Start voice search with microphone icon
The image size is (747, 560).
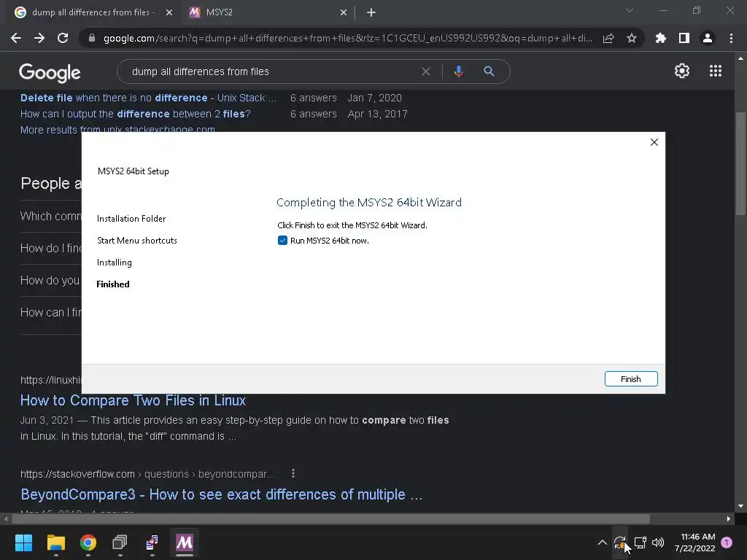[x=458, y=71]
